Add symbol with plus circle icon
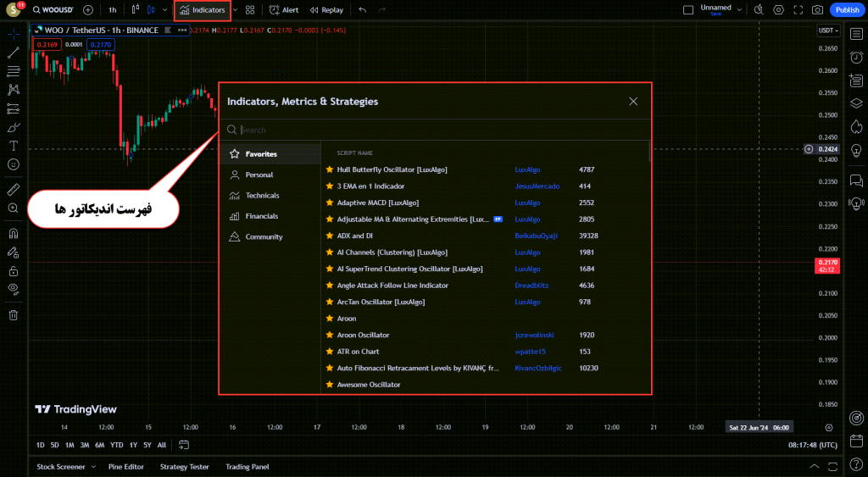The width and height of the screenshot is (868, 477). (88, 10)
